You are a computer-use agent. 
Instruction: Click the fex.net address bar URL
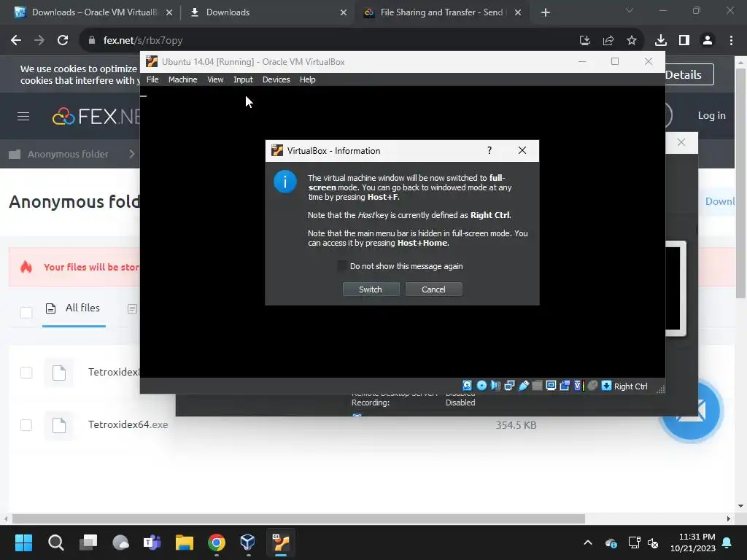tap(143, 41)
